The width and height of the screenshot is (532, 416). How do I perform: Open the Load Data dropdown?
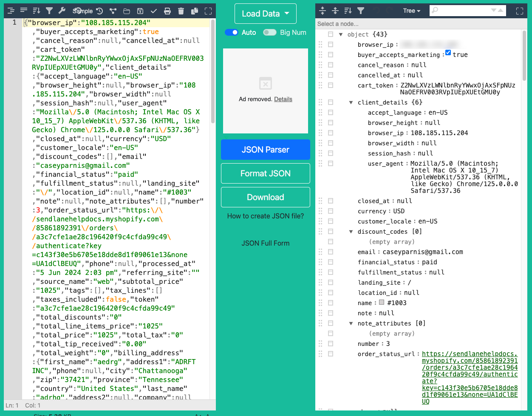pos(265,14)
